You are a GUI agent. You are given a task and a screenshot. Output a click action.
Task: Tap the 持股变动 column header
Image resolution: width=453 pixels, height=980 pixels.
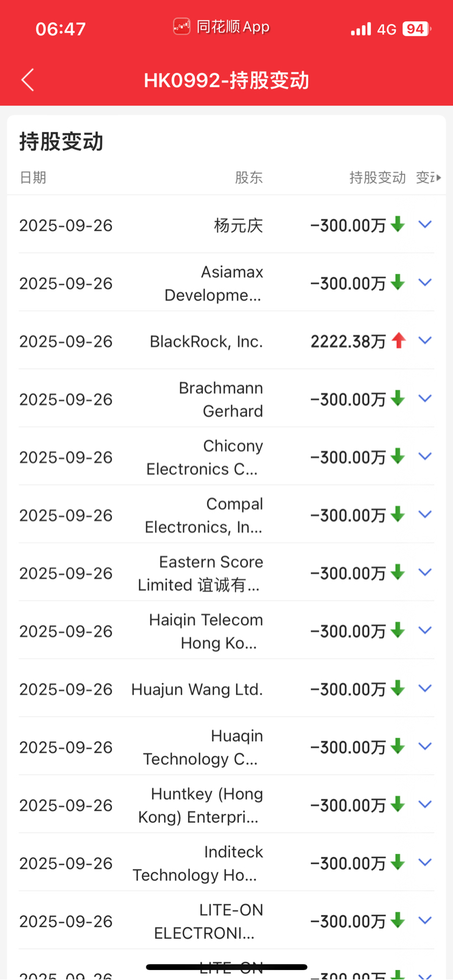(377, 177)
